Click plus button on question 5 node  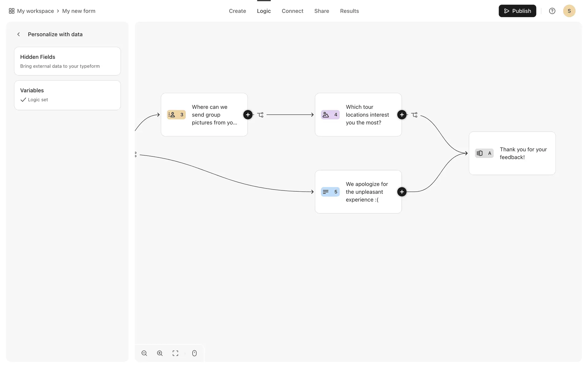402,192
